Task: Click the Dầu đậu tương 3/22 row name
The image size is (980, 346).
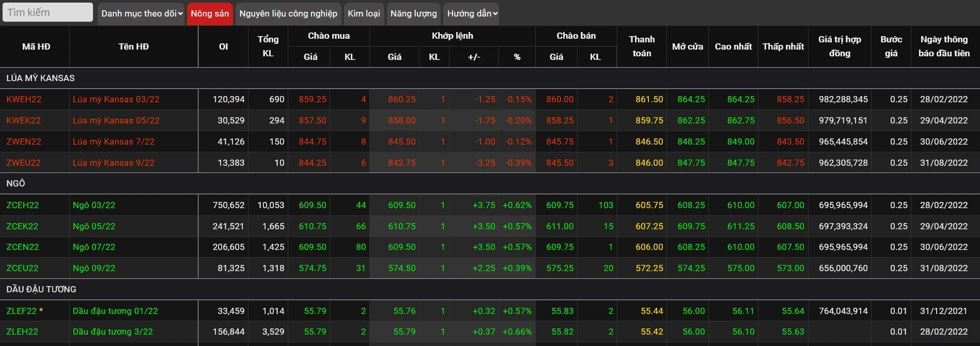Action: [113, 332]
